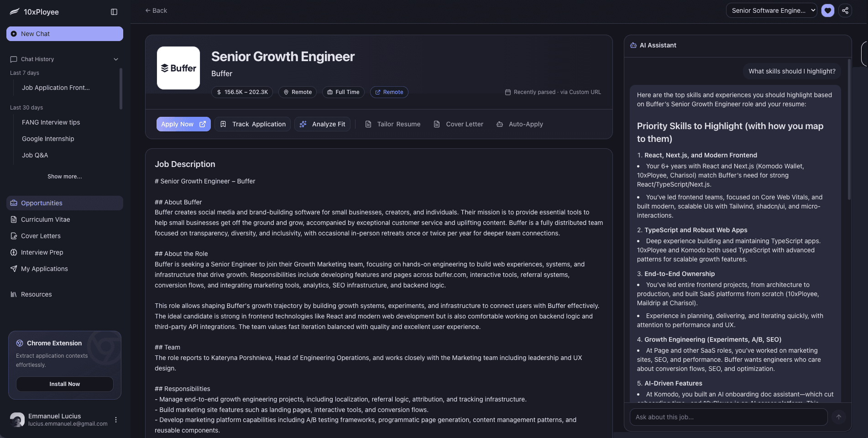Click the AI Assistant panel scrollbar
Image resolution: width=868 pixels, height=438 pixels.
pyautogui.click(x=849, y=129)
